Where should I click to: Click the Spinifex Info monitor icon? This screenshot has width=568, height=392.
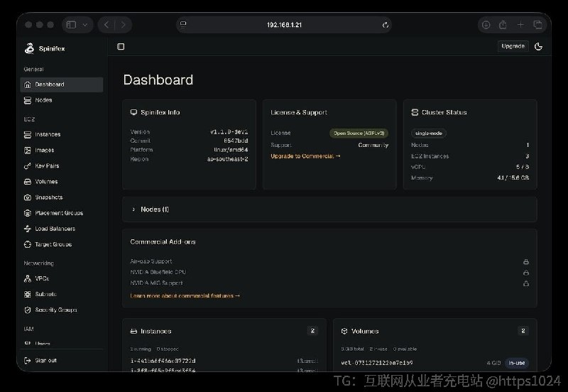(133, 112)
